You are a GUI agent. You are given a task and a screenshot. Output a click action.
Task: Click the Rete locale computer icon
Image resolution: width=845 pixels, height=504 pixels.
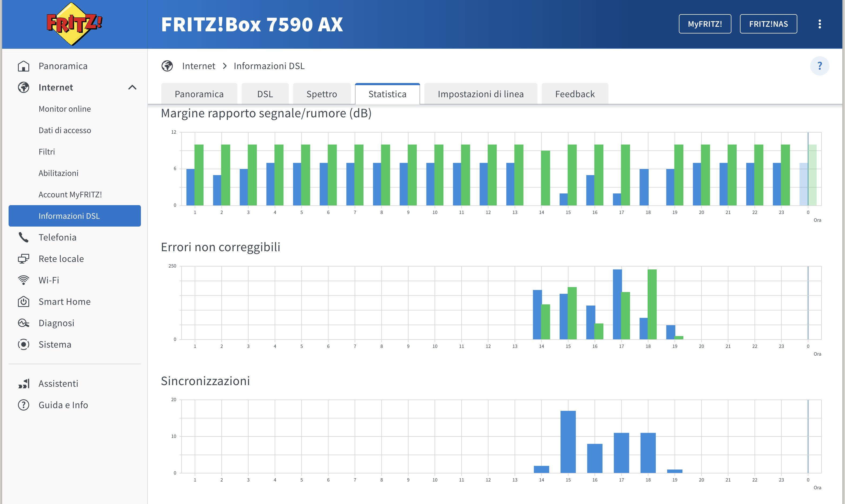(24, 259)
